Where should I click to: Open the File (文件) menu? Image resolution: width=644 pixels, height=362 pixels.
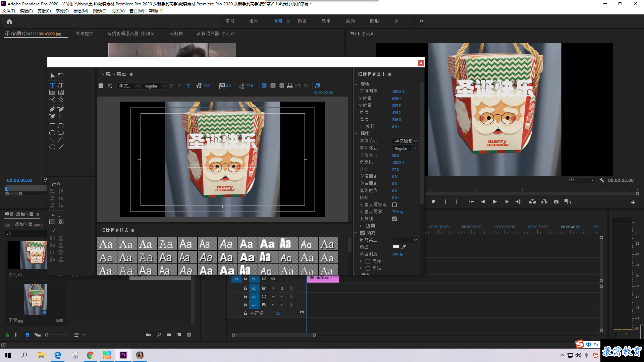pyautogui.click(x=9, y=11)
